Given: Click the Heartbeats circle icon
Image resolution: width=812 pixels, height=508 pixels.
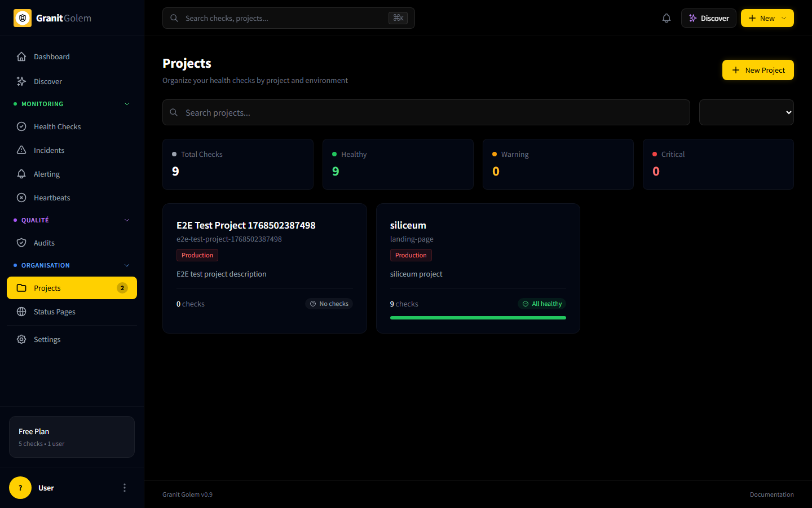Looking at the screenshot, I should pyautogui.click(x=21, y=198).
